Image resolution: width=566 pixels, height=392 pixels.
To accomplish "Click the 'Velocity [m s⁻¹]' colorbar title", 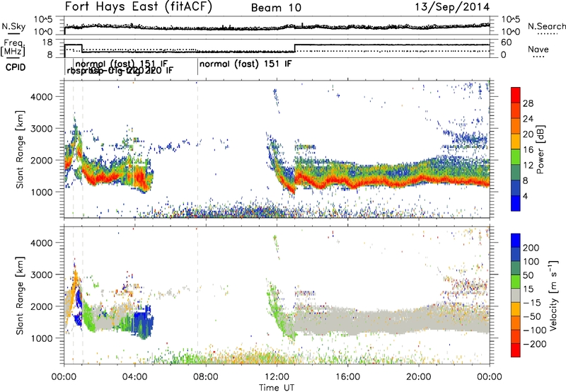I will click(x=554, y=295).
